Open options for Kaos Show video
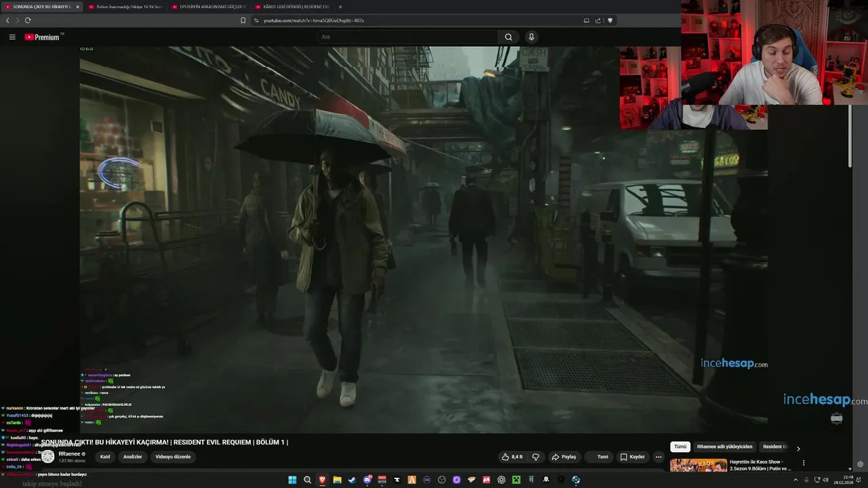 click(x=804, y=463)
